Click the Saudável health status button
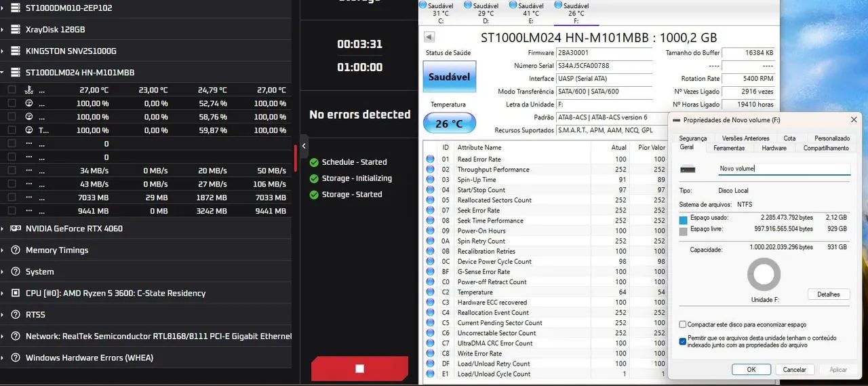 (449, 77)
